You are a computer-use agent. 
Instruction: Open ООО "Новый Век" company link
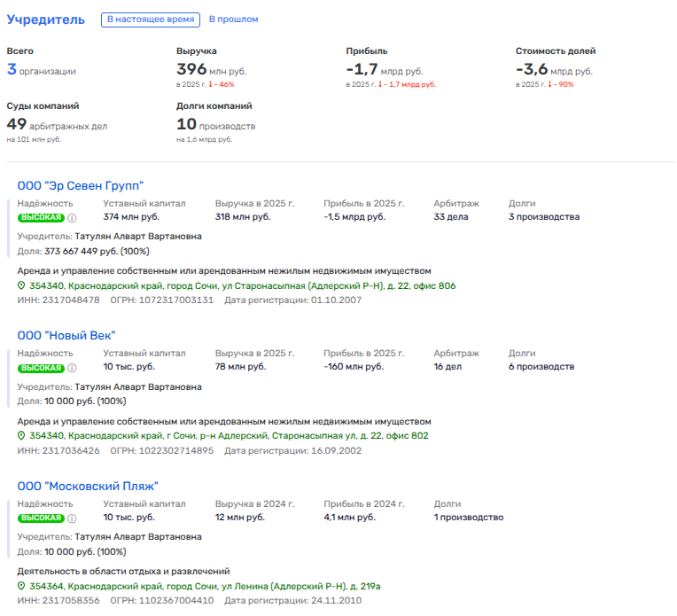pos(66,335)
